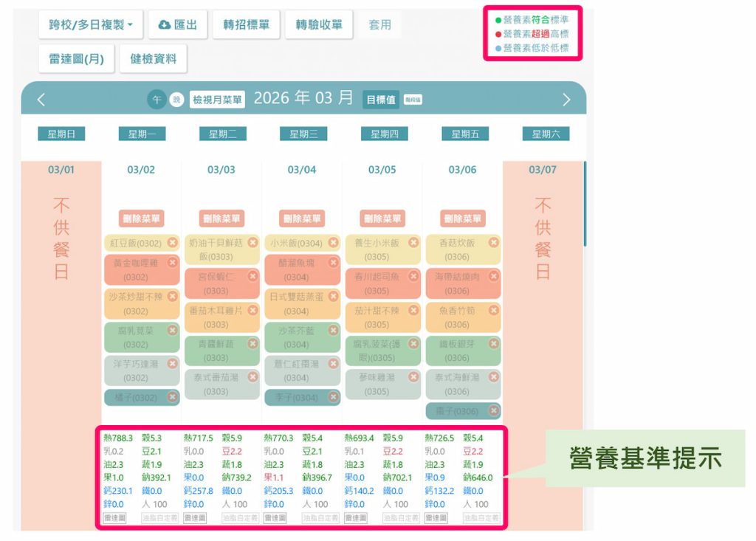Go to the previous month with left chevron
The image size is (756, 541).
point(41,98)
